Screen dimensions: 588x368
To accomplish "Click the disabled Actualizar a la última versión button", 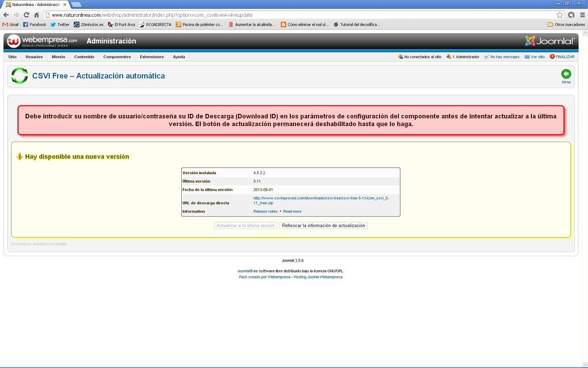I will [x=246, y=225].
